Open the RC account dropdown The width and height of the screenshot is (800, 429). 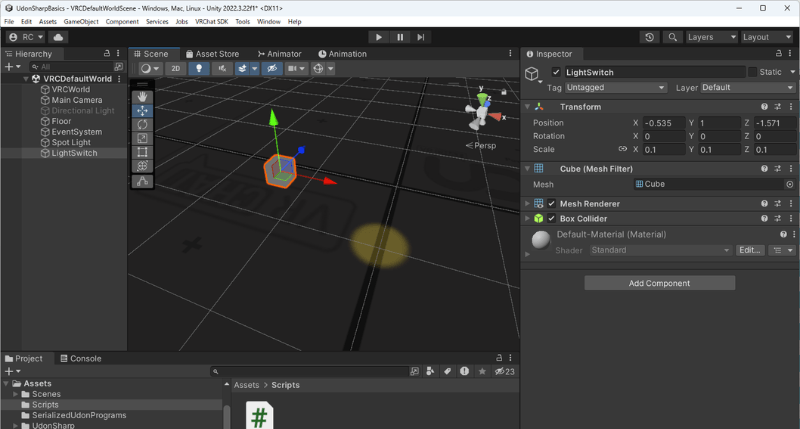[x=26, y=37]
